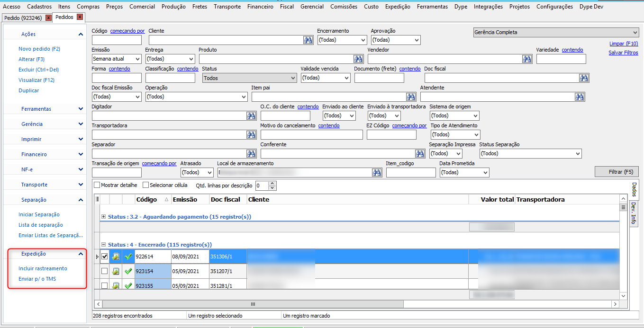The width and height of the screenshot is (644, 328).
Task: Click Emissão cell of order 923154
Action: (x=190, y=272)
